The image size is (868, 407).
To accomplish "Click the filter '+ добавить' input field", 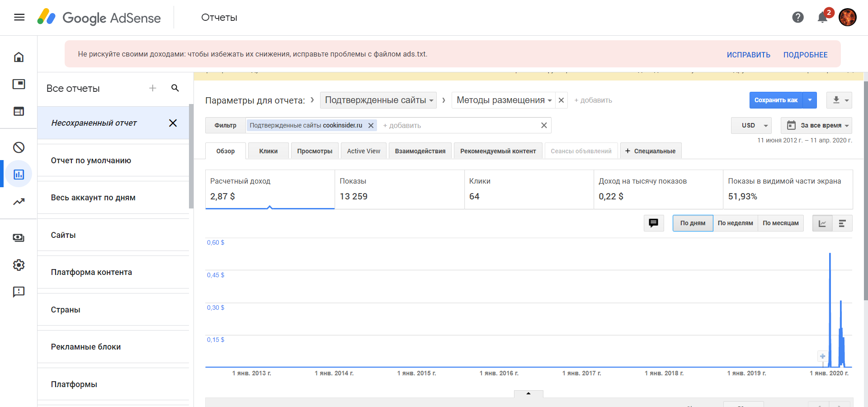I will pyautogui.click(x=457, y=125).
